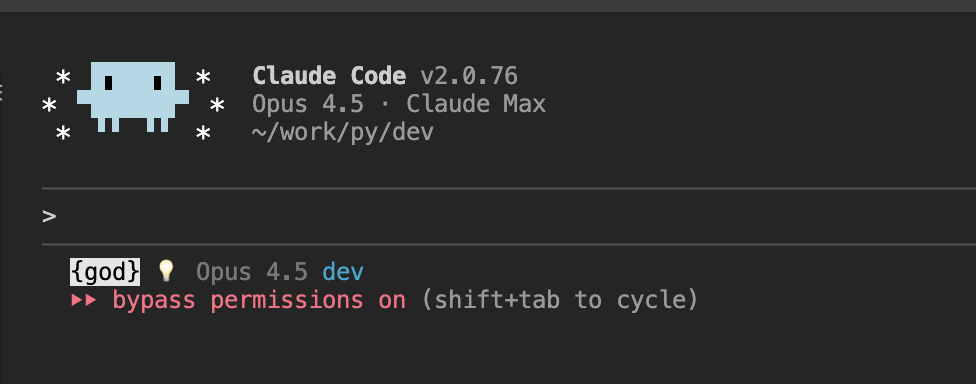This screenshot has height=384, width=976.
Task: Click the middle-left asterisk beside the mascot
Action: [49, 106]
